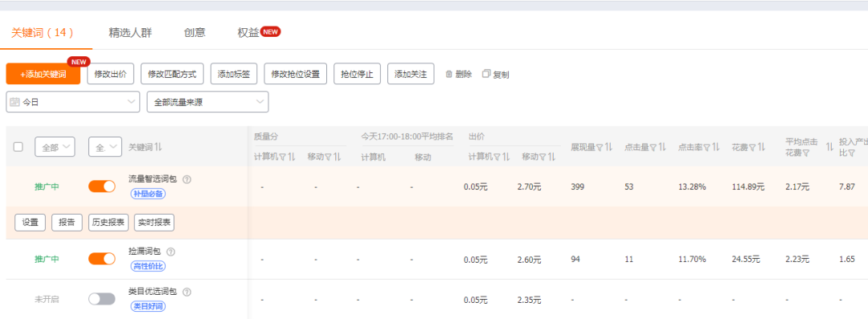Click the 修改抢位设置 button
This screenshot has height=319, width=868.
pyautogui.click(x=296, y=74)
